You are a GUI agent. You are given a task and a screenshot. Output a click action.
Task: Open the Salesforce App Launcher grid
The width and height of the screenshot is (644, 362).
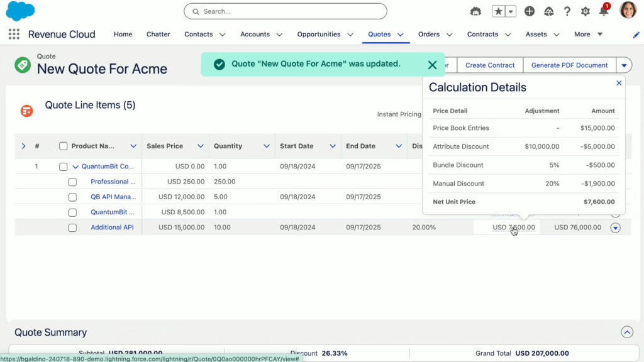point(14,34)
